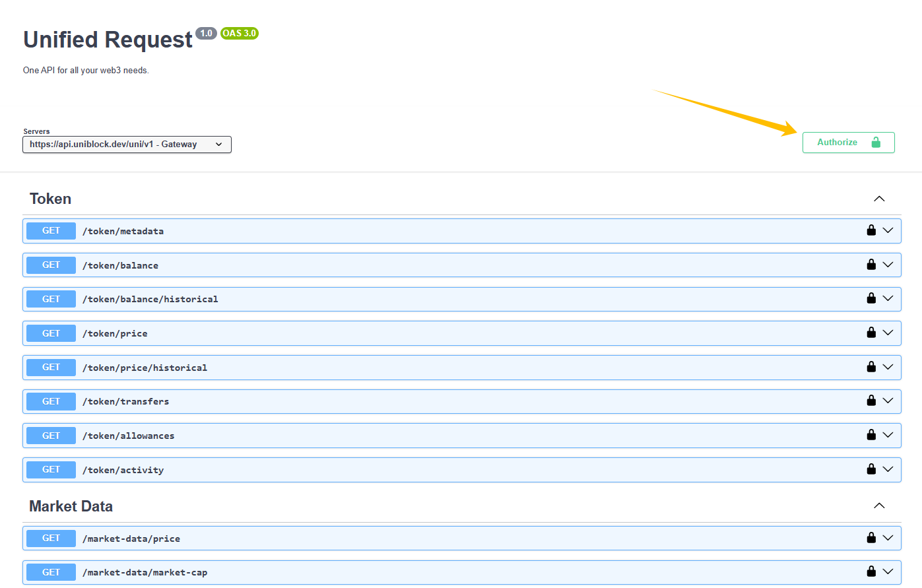This screenshot has height=588, width=922.
Task: Expand /token/transfers with its chevron
Action: pyautogui.click(x=888, y=401)
